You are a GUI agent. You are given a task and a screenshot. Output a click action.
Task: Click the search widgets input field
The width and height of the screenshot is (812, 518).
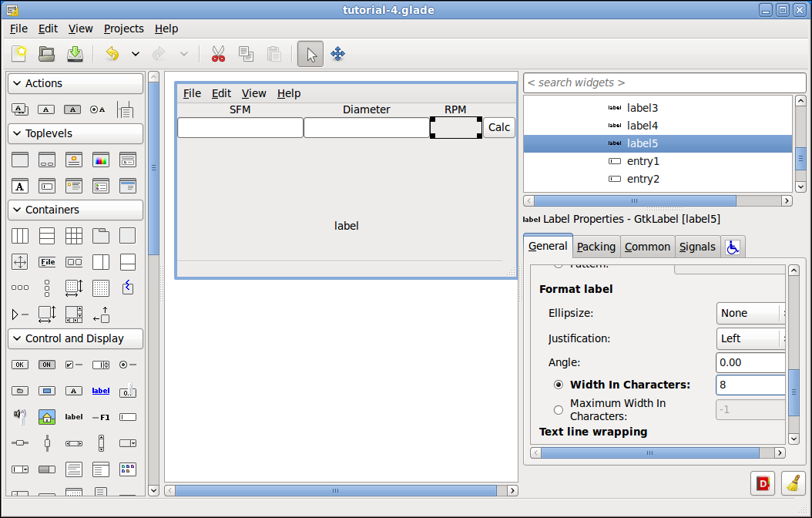[x=664, y=83]
